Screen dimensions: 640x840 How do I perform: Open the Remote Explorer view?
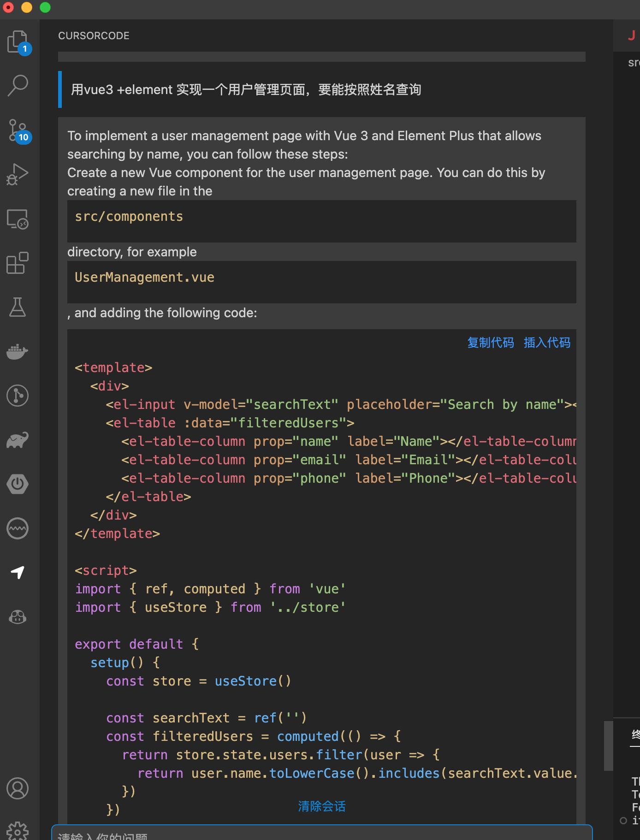pyautogui.click(x=18, y=219)
